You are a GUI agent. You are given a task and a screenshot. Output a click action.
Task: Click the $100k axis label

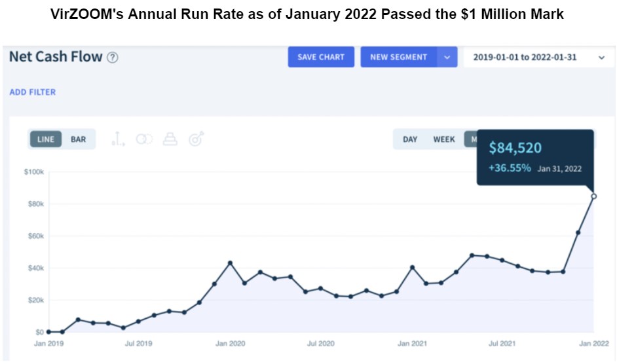[34, 172]
